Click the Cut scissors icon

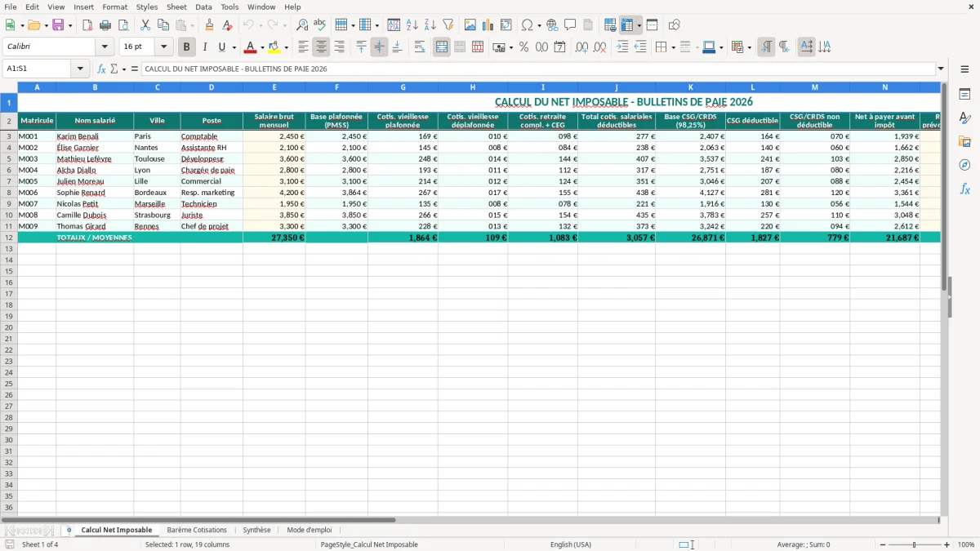pyautogui.click(x=145, y=25)
